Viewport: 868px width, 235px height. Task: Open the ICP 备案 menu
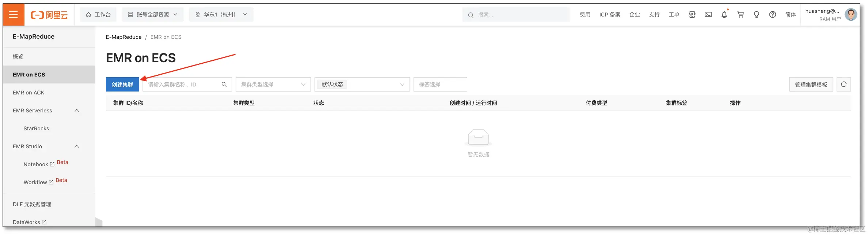point(610,15)
